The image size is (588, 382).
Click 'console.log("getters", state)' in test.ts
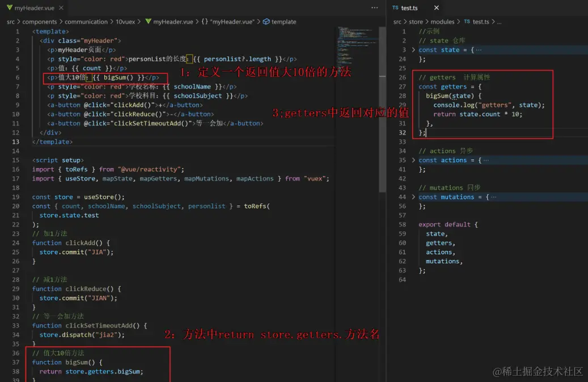(x=487, y=105)
